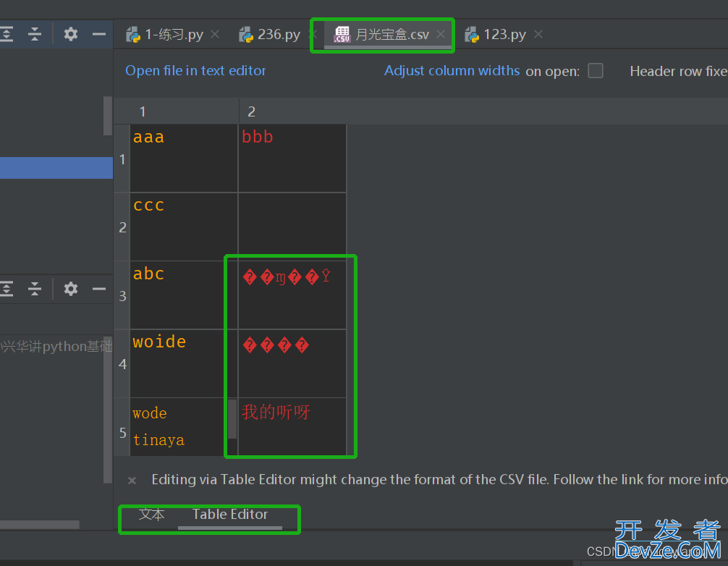Screen dimensions: 728x566
Task: Click the cell containing wode tinaya
Action: pos(179,426)
